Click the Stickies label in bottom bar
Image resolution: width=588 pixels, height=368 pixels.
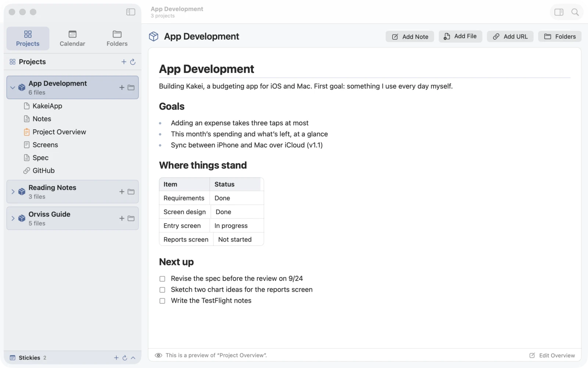(29, 358)
